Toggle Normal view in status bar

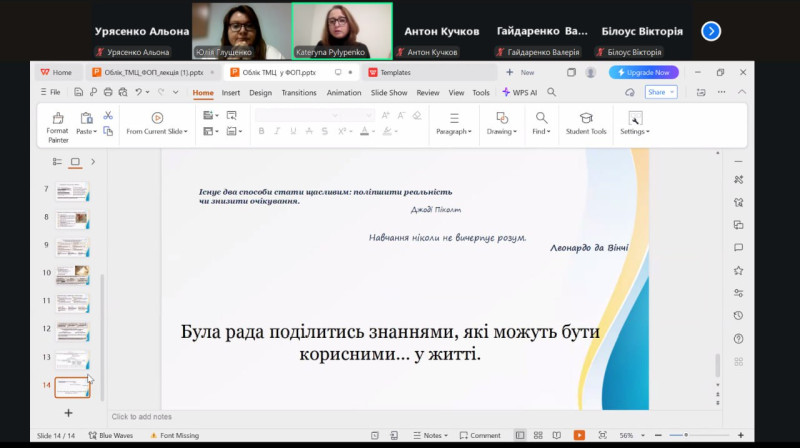tap(520, 435)
